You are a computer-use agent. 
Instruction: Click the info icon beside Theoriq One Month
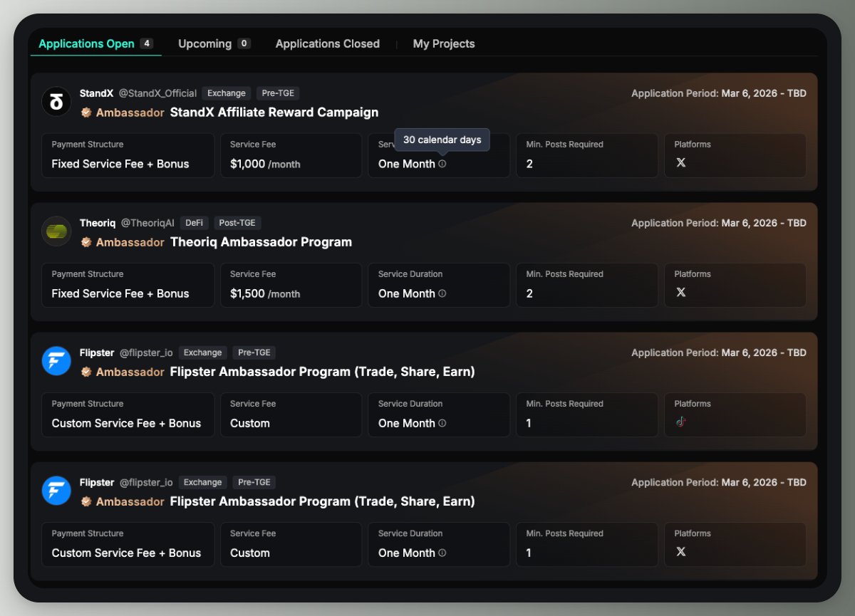coord(442,293)
